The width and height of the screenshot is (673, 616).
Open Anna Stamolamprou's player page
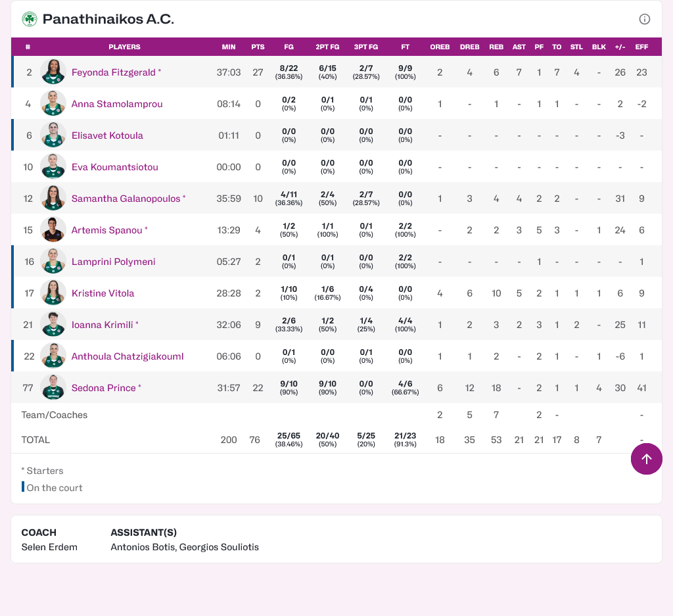[x=117, y=104]
